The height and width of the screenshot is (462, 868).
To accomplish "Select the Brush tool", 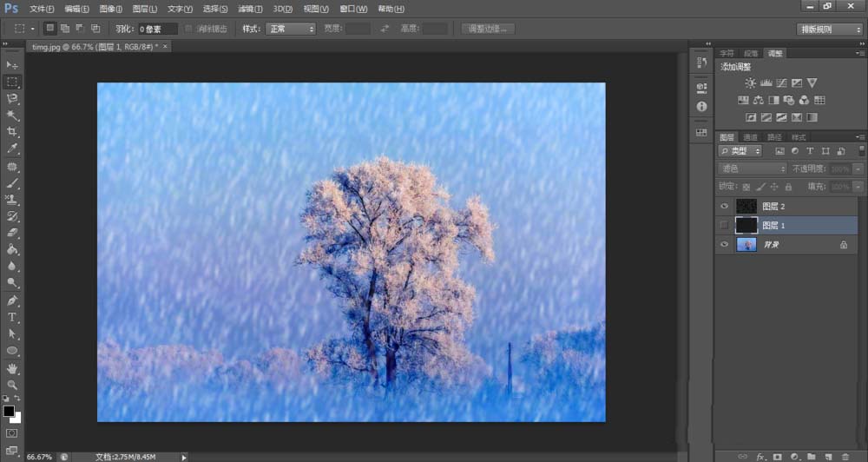I will [12, 183].
